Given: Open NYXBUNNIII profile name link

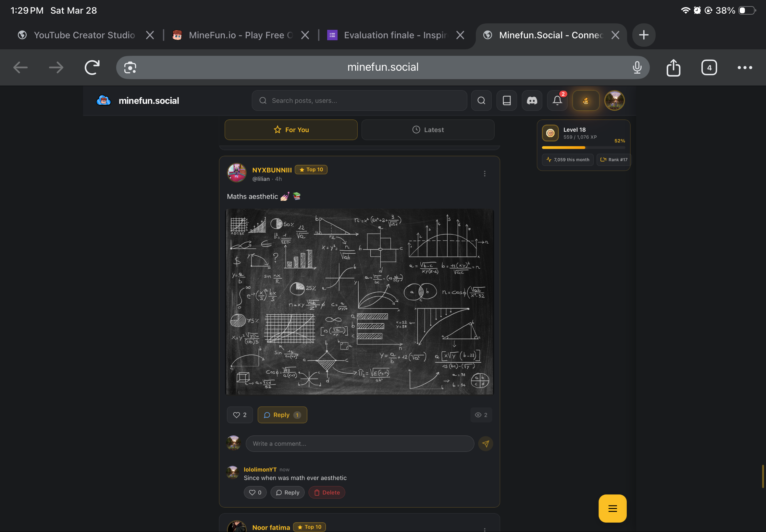Looking at the screenshot, I should pos(272,170).
